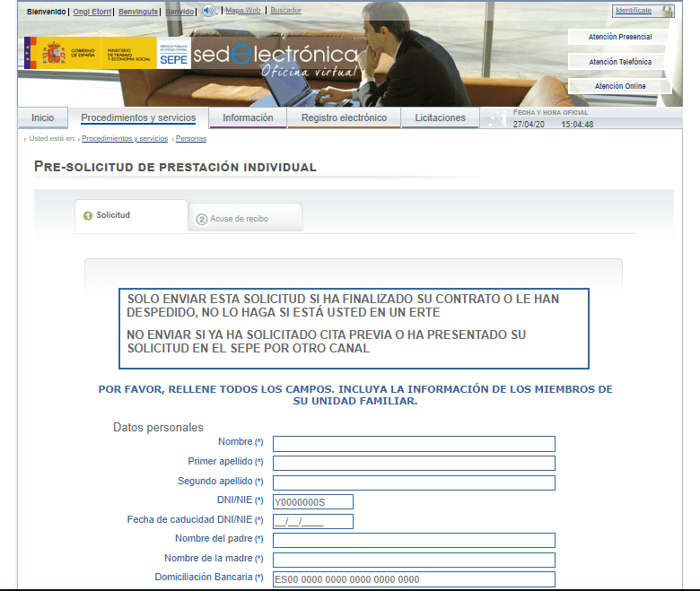Open the Información tab
This screenshot has width=700, height=591.
point(248,117)
